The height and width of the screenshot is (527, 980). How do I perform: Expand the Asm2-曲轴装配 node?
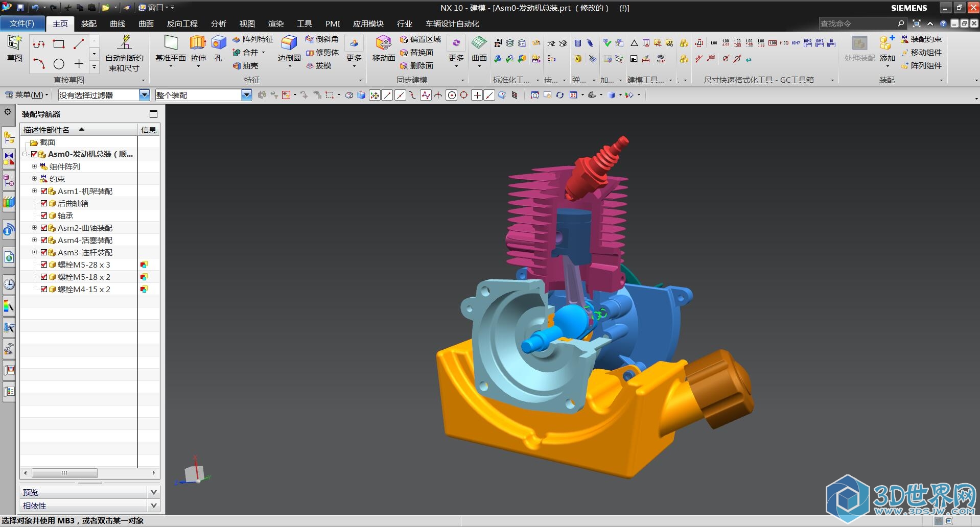(x=34, y=228)
